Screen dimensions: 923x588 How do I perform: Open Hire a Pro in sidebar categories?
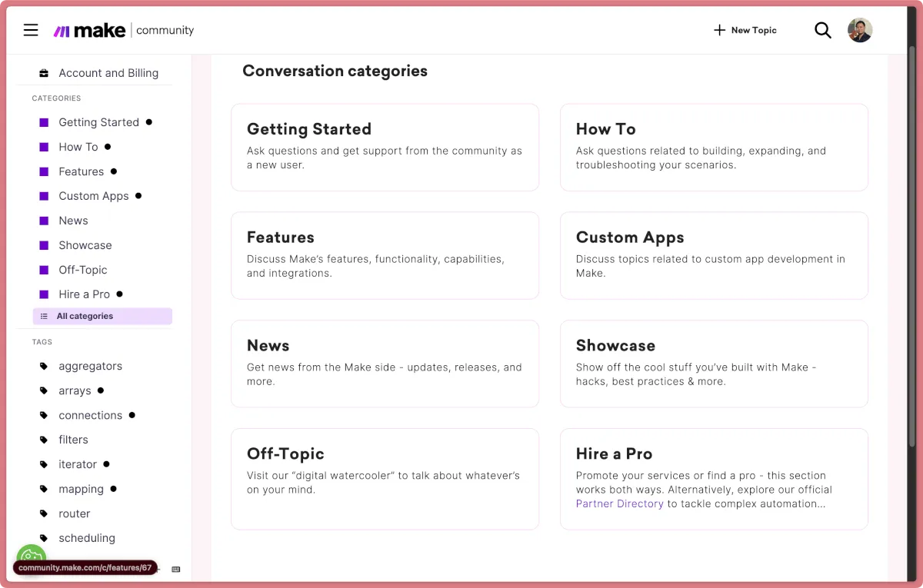pyautogui.click(x=84, y=294)
